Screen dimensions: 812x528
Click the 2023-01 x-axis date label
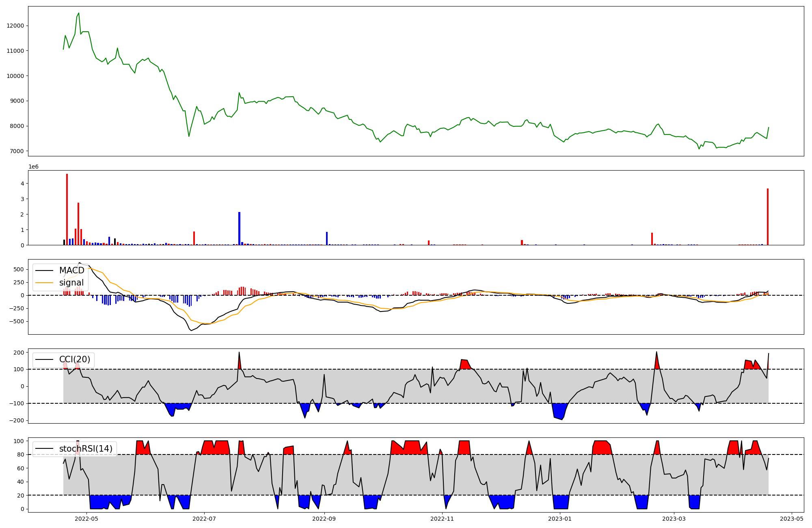(560, 519)
